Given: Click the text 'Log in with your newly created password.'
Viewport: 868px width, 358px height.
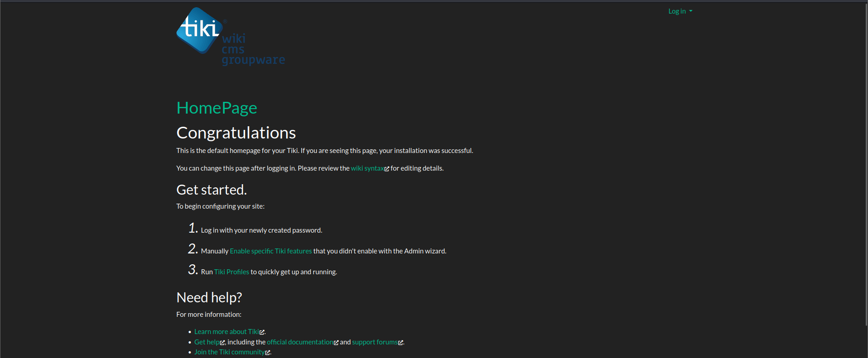Looking at the screenshot, I should click(x=261, y=230).
